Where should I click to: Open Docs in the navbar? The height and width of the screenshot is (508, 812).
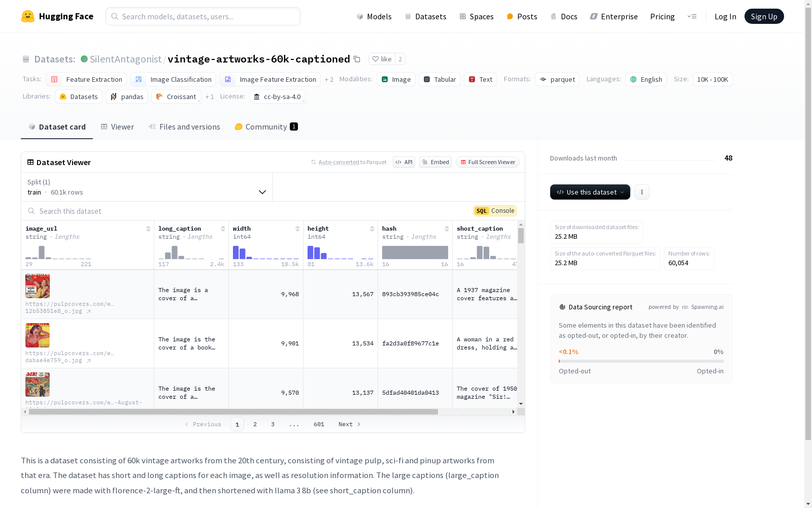coord(564,16)
